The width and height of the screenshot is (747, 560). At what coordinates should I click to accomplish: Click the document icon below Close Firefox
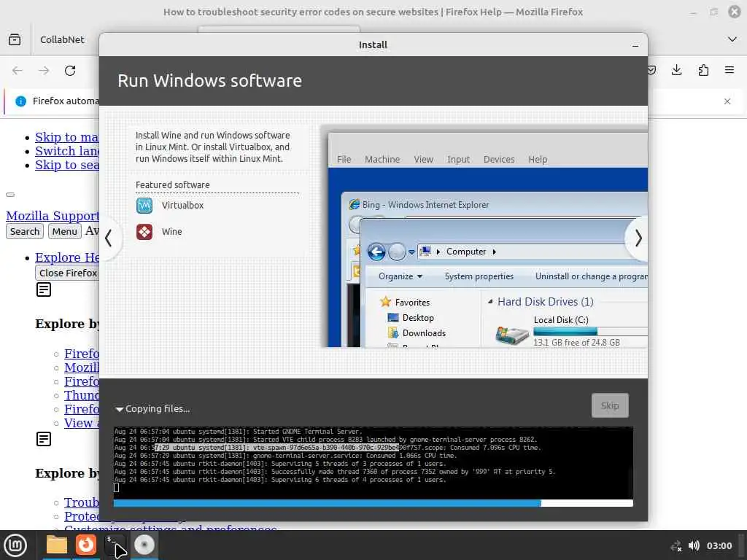pyautogui.click(x=44, y=289)
